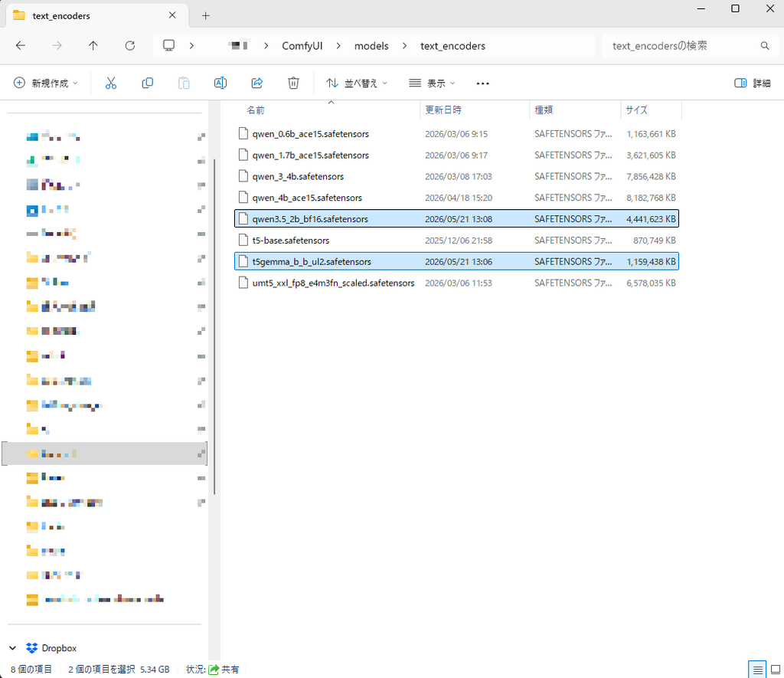The image size is (784, 678).
Task: Click the Rename icon
Action: click(x=220, y=83)
